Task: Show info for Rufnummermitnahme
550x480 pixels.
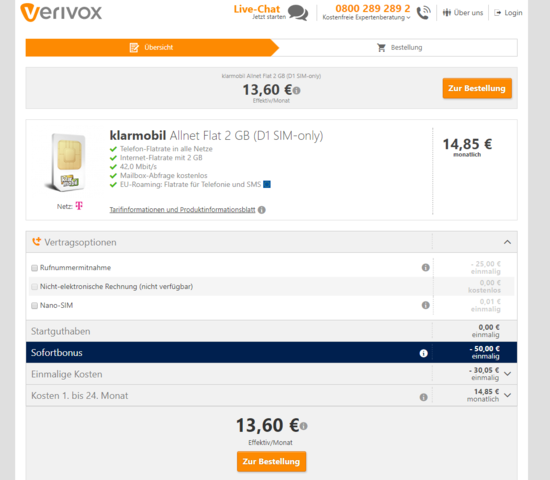Action: click(425, 267)
